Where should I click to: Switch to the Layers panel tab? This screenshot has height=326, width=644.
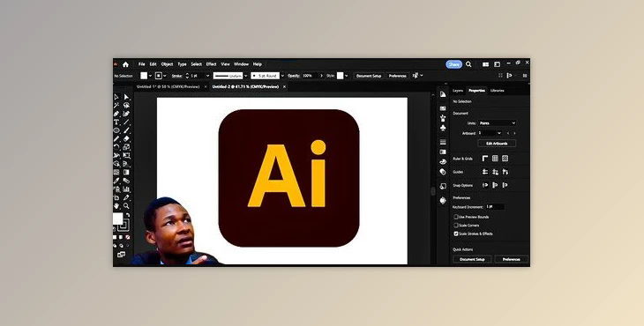point(458,91)
